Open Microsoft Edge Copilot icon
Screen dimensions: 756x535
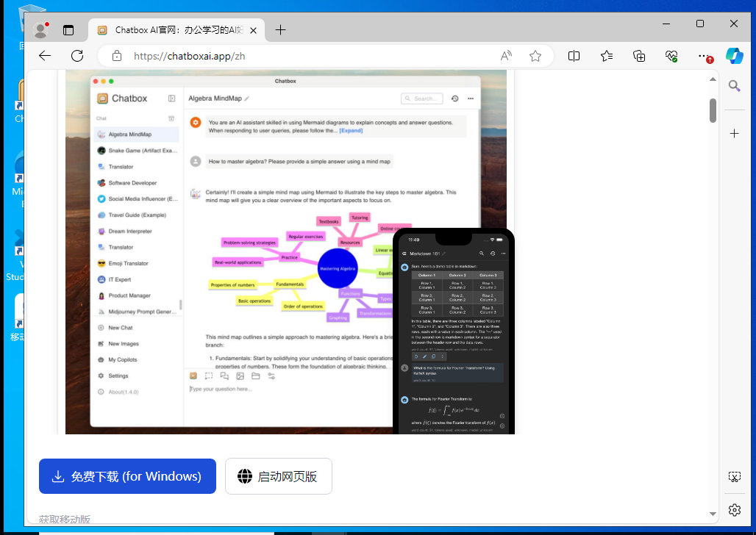[735, 55]
